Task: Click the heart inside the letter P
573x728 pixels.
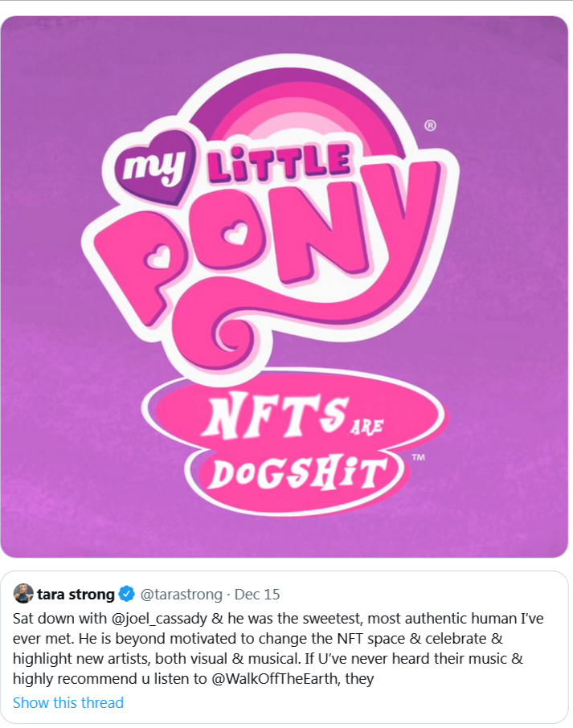Action: click(x=159, y=259)
